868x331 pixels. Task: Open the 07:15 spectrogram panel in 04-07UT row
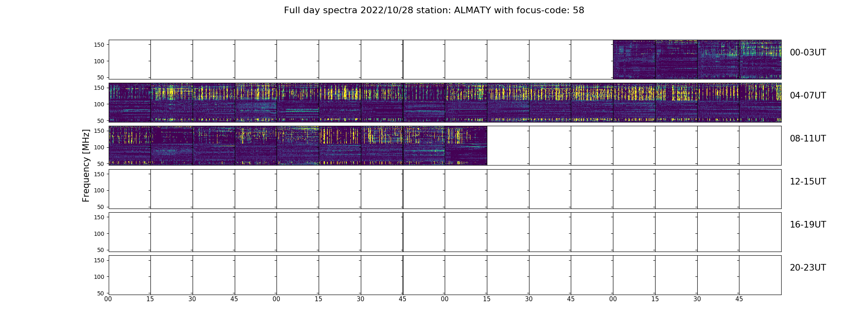pos(676,103)
